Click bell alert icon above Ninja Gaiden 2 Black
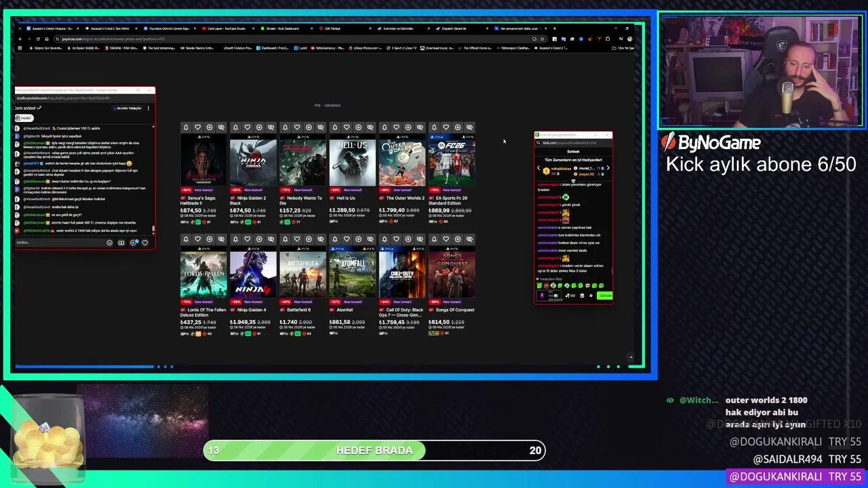The image size is (868, 488). (x=235, y=127)
